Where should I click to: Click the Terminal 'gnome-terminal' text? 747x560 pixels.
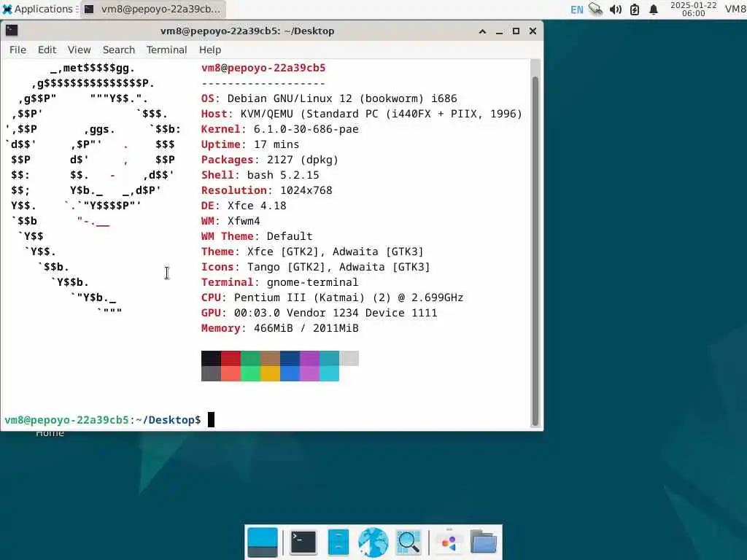[x=312, y=282]
